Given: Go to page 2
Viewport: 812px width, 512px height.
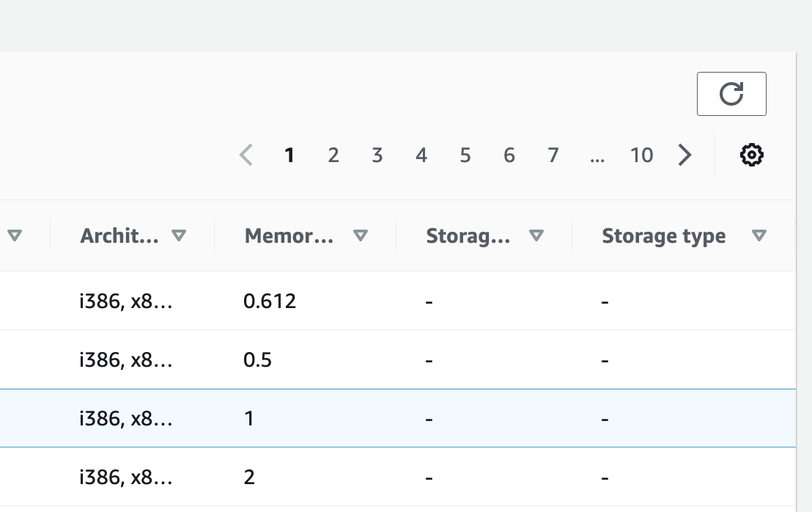Looking at the screenshot, I should pos(333,155).
